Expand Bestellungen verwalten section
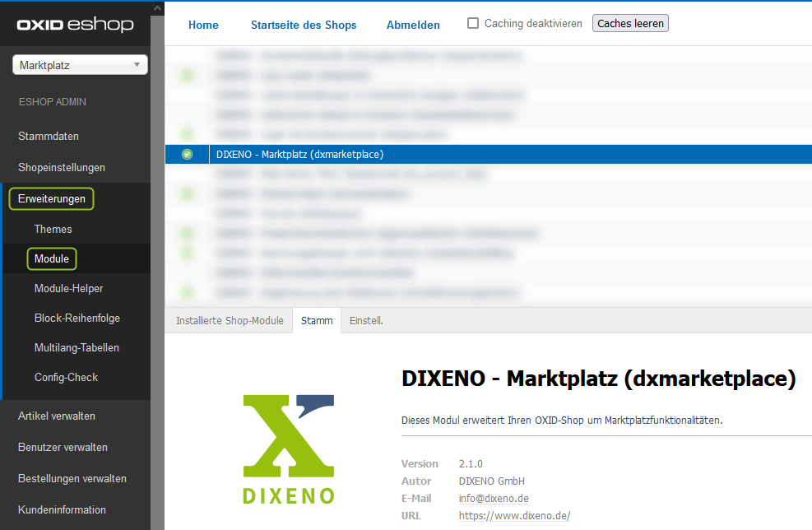812x530 pixels. (x=72, y=479)
